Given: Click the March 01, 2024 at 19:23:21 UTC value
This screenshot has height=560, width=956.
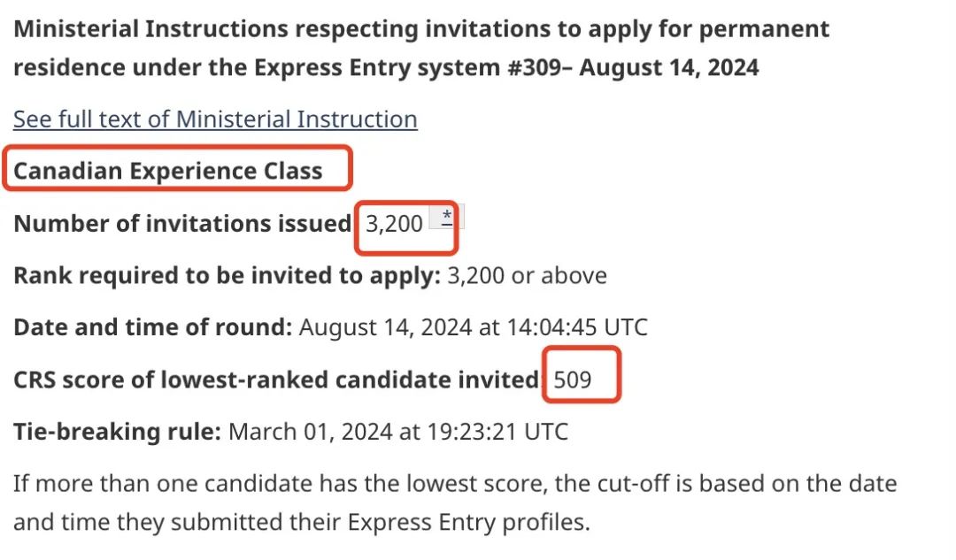Looking at the screenshot, I should pos(398,432).
